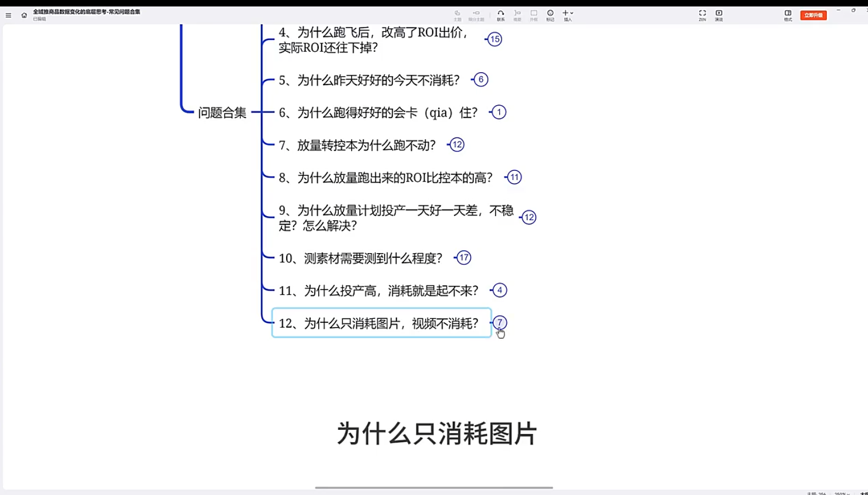Expand the 17 subtopics of question 10

pos(464,258)
